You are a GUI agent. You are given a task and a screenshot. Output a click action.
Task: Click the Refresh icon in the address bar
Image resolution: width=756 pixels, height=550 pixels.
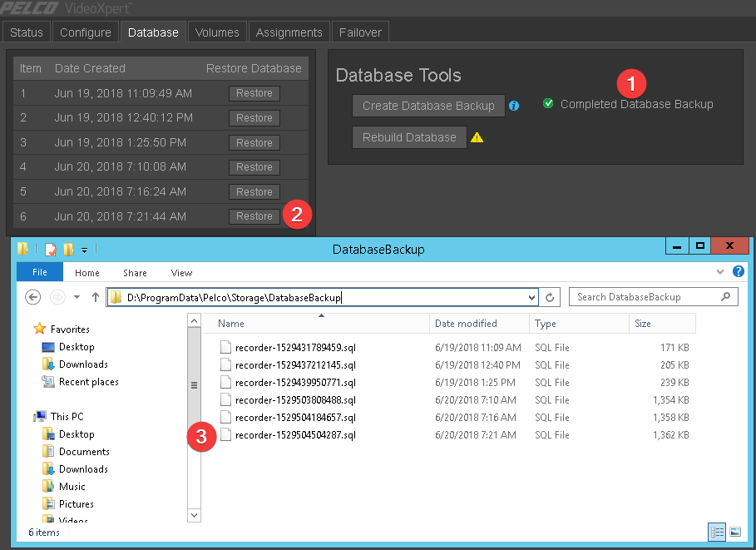coord(550,297)
